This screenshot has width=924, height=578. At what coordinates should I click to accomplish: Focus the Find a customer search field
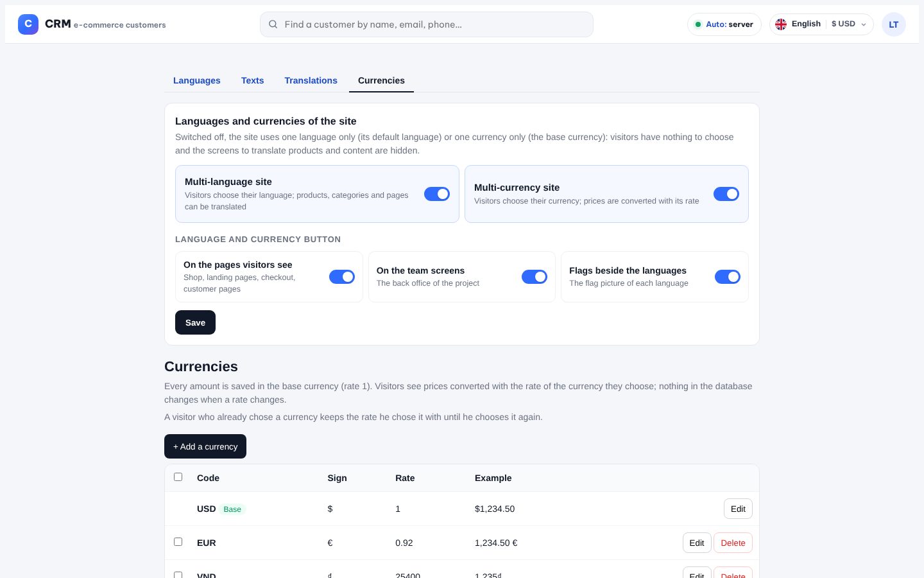click(x=427, y=24)
